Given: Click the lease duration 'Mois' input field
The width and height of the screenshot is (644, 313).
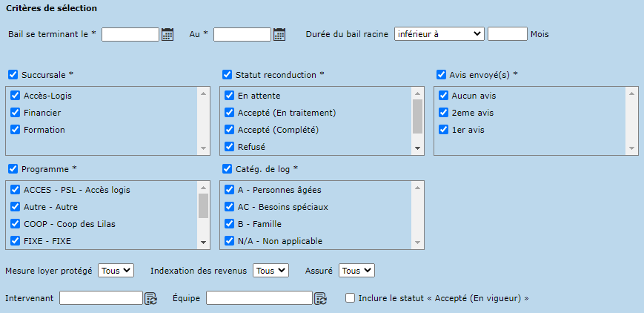Looking at the screenshot, I should (507, 33).
